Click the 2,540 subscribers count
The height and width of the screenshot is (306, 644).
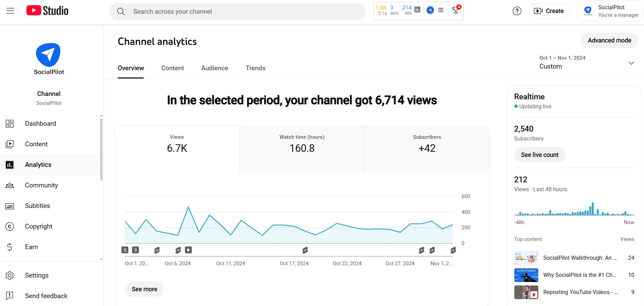(524, 129)
